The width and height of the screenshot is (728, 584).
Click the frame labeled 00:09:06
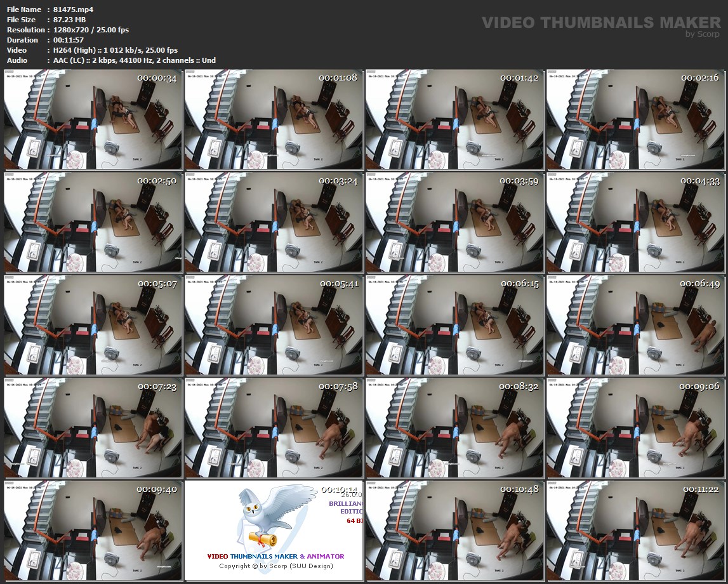pos(635,428)
